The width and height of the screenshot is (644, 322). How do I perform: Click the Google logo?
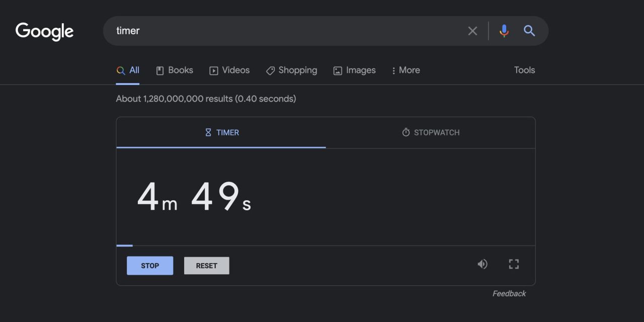pyautogui.click(x=44, y=31)
